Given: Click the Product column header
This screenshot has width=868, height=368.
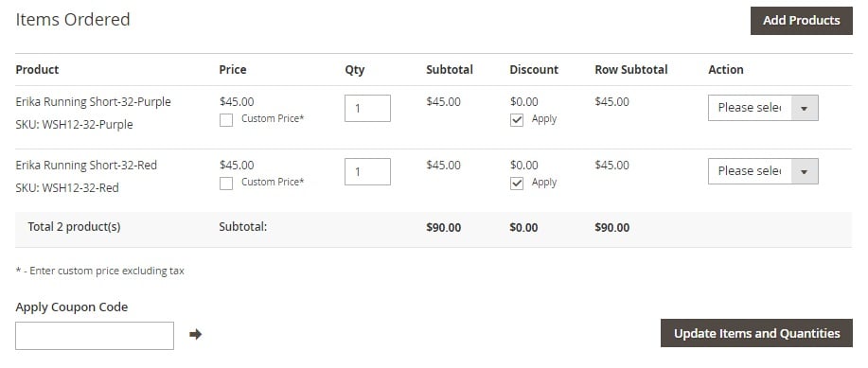Looking at the screenshot, I should [x=37, y=70].
